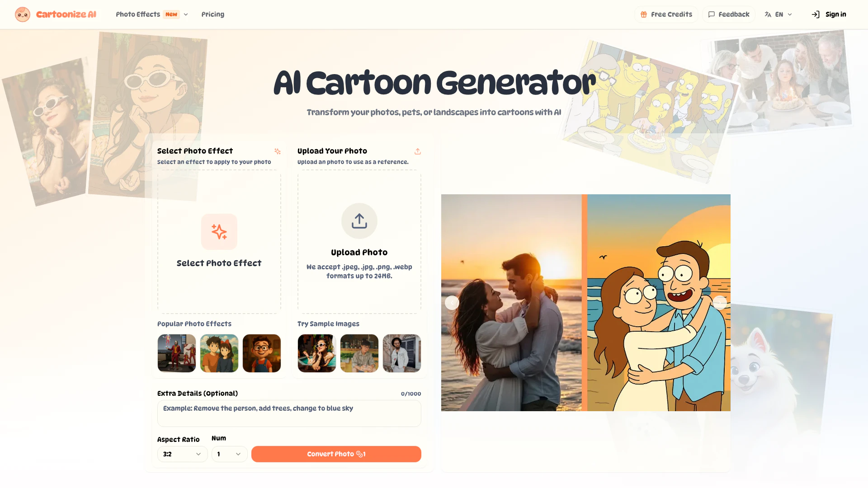868x488 pixels.
Task: Click the Cartoonize AI logo icon
Action: point(22,14)
